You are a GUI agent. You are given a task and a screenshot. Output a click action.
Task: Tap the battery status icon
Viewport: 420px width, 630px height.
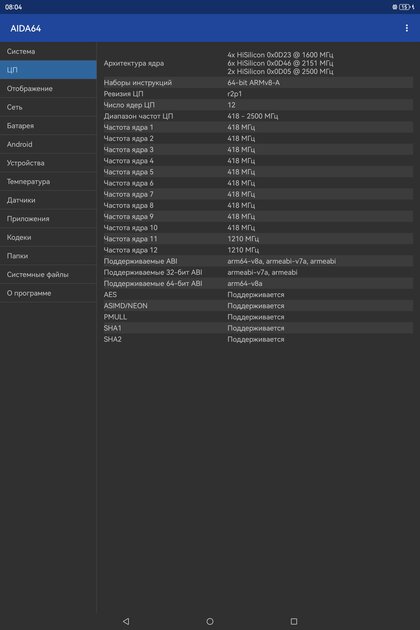(x=404, y=7)
